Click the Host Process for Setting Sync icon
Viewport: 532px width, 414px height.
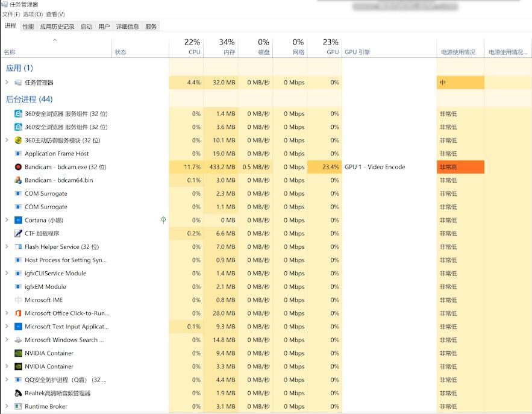pyautogui.click(x=18, y=260)
